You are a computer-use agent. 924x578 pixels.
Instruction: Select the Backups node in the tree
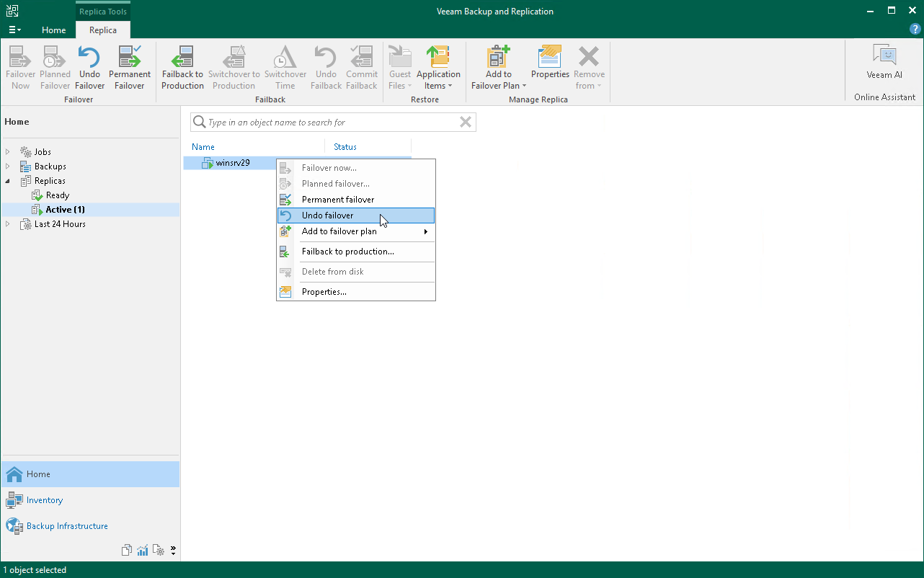click(50, 166)
